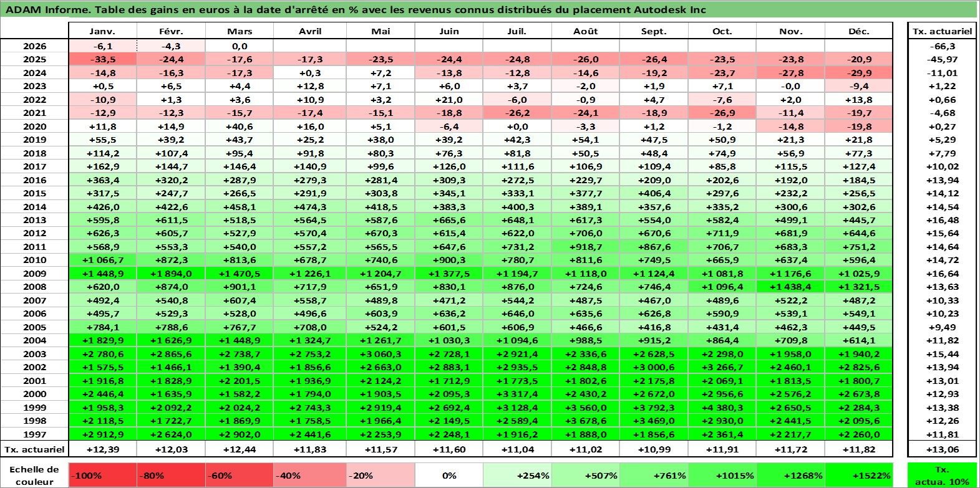Image resolution: width=980 pixels, height=488 pixels.
Task: Select 1997 Janv. cell showing +2 912,9
Action: pos(102,434)
